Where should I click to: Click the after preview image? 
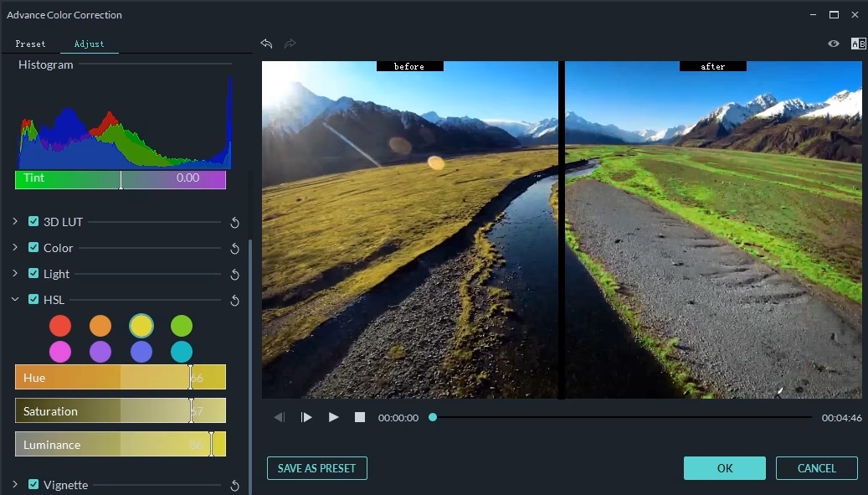(x=713, y=229)
